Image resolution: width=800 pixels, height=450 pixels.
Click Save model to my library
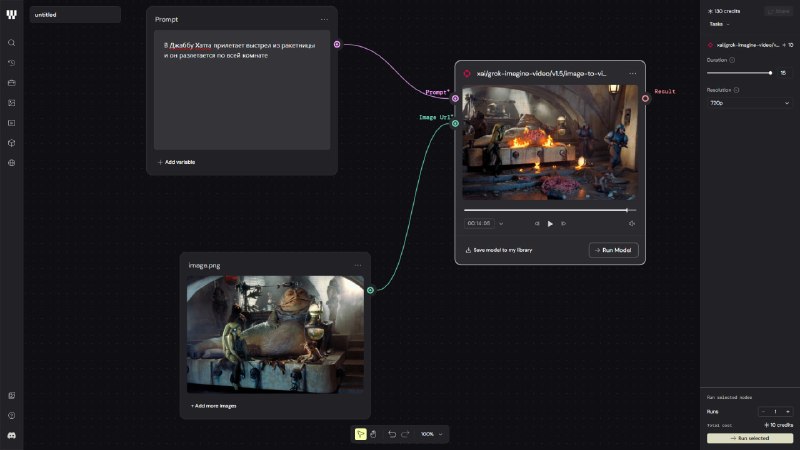point(498,251)
